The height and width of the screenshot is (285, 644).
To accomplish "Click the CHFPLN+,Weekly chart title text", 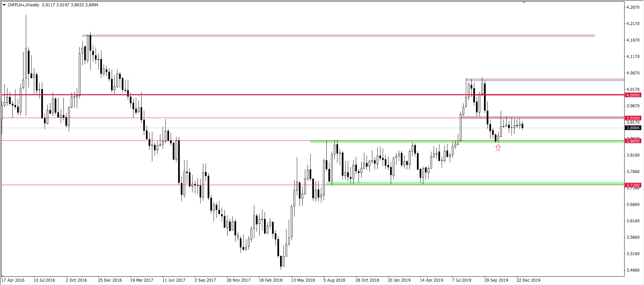I will click(23, 5).
